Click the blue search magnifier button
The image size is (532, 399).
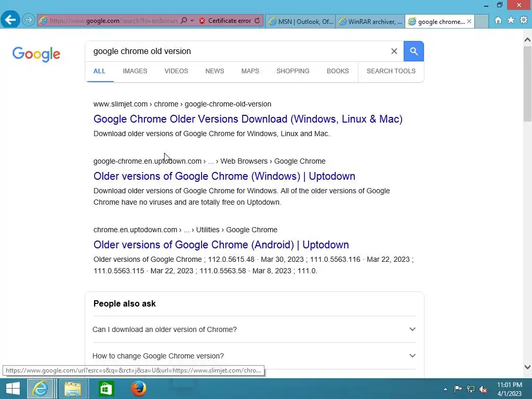[414, 51]
